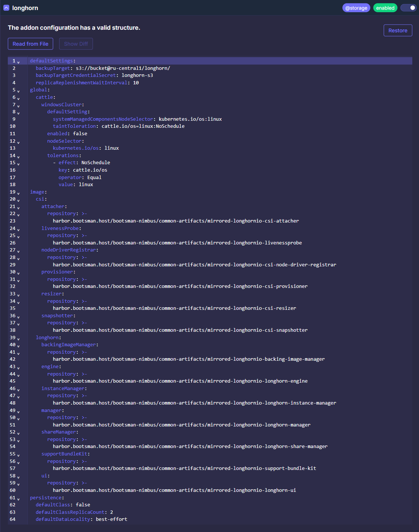Fold the csi block at line 20
The image size is (419, 532).
click(18, 200)
